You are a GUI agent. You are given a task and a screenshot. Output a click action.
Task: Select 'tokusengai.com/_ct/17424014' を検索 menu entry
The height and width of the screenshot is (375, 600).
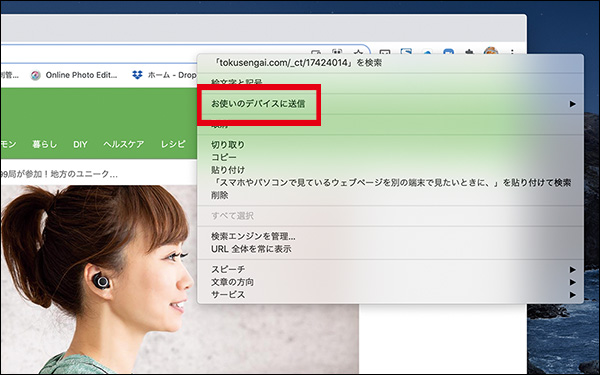(390, 63)
